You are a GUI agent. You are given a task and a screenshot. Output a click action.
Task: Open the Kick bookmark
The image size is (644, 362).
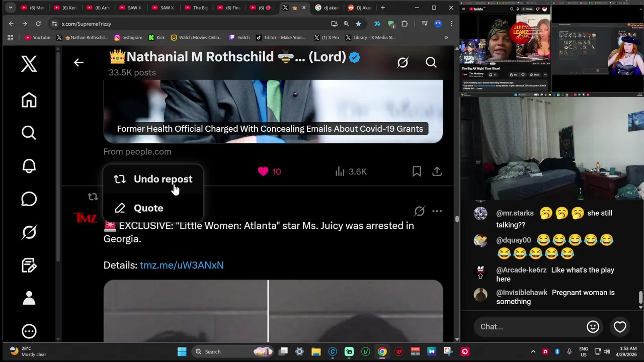click(x=156, y=37)
